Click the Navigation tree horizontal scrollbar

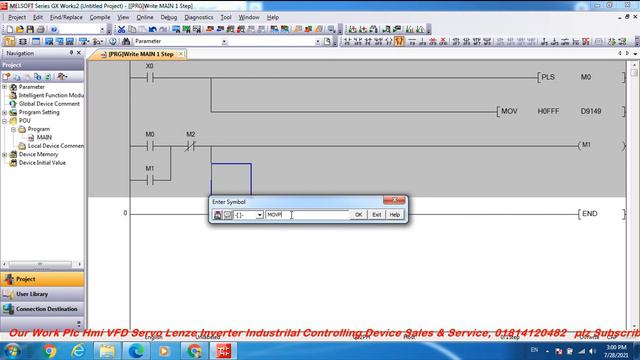click(x=42, y=264)
